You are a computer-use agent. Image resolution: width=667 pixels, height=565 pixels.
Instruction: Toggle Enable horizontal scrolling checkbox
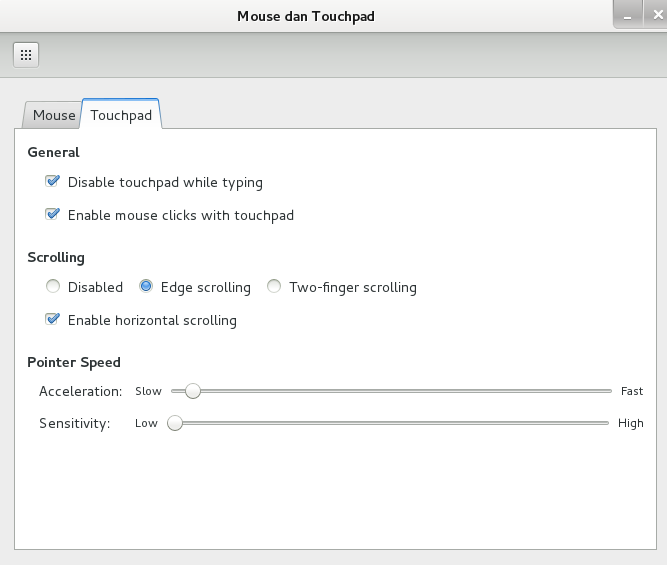coord(52,320)
